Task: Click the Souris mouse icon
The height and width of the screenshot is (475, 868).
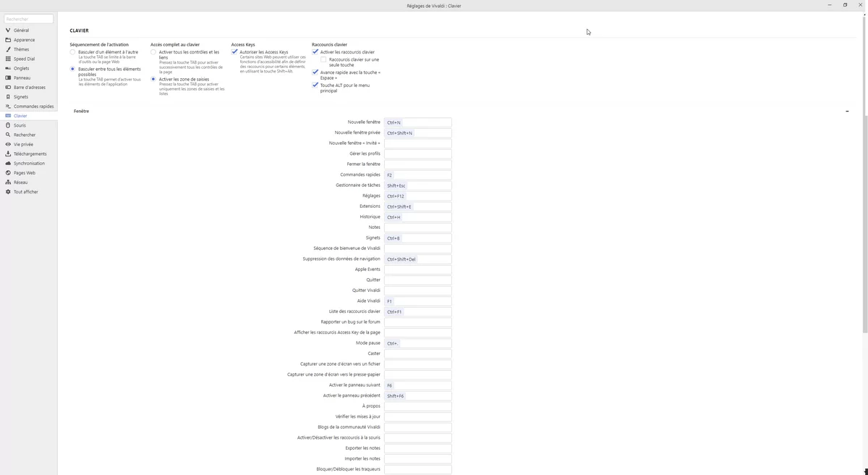Action: click(8, 125)
